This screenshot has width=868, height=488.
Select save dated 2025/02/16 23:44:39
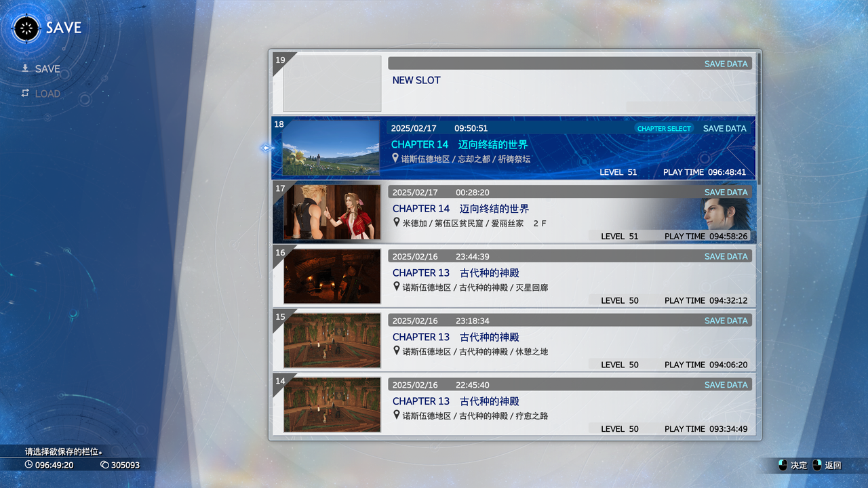tap(513, 276)
